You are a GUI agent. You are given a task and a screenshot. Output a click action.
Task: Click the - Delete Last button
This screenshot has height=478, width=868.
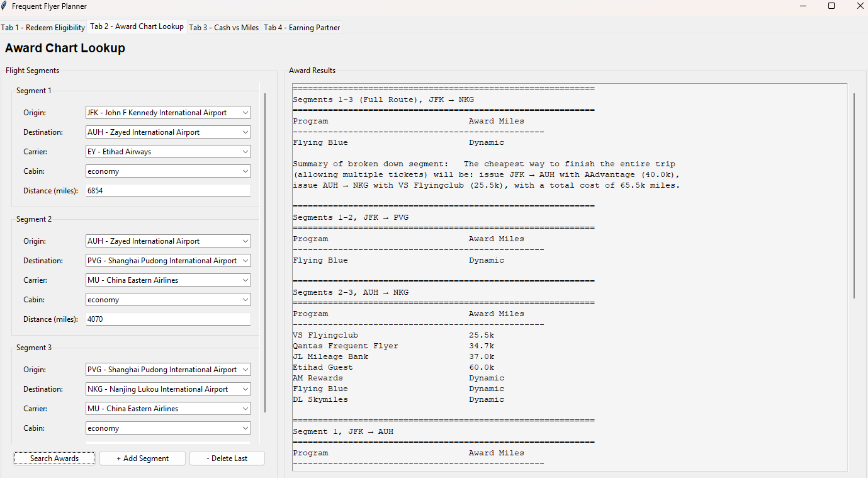pyautogui.click(x=227, y=458)
